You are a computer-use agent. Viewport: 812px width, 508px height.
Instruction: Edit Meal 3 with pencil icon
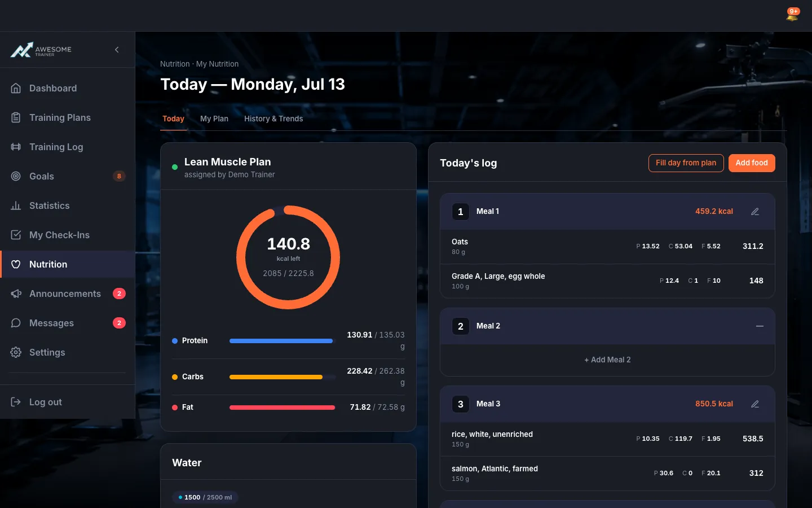click(x=755, y=404)
